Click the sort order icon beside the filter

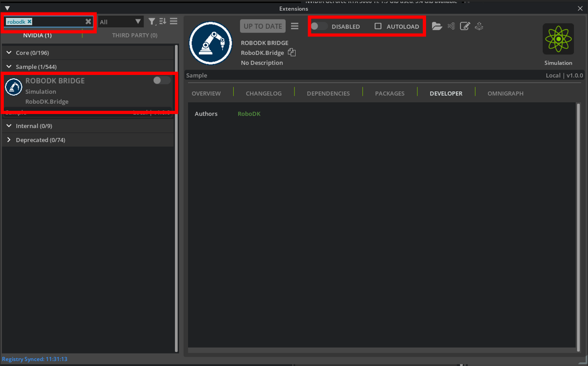click(163, 21)
